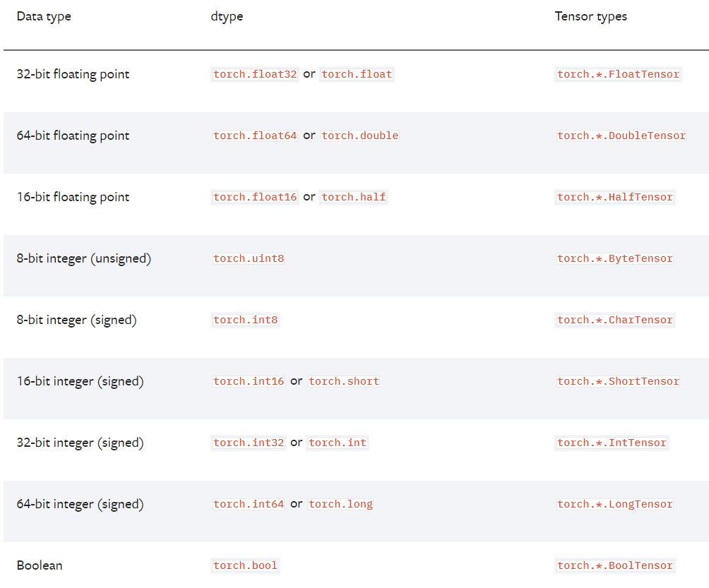
Task: Select the torch.short dtype link
Action: tap(343, 381)
